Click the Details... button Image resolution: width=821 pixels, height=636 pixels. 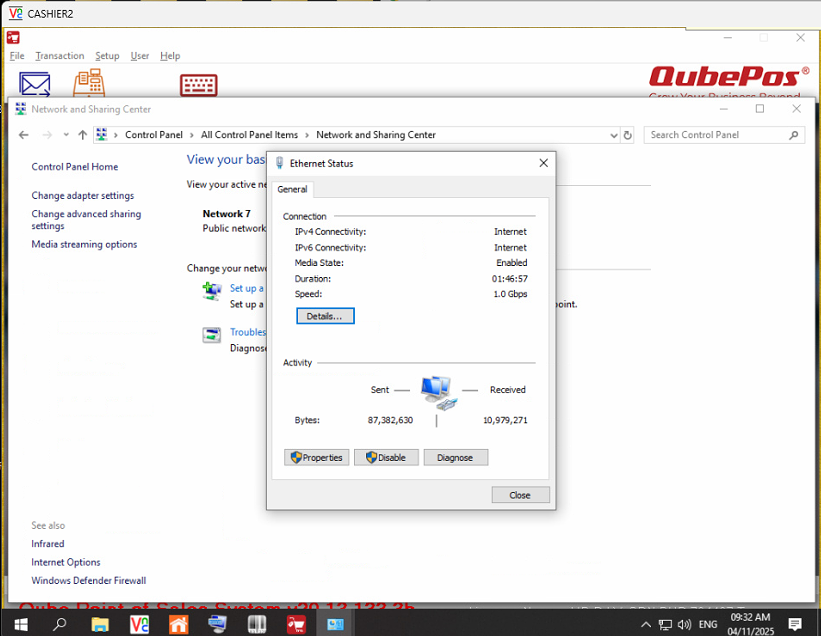[x=325, y=316]
